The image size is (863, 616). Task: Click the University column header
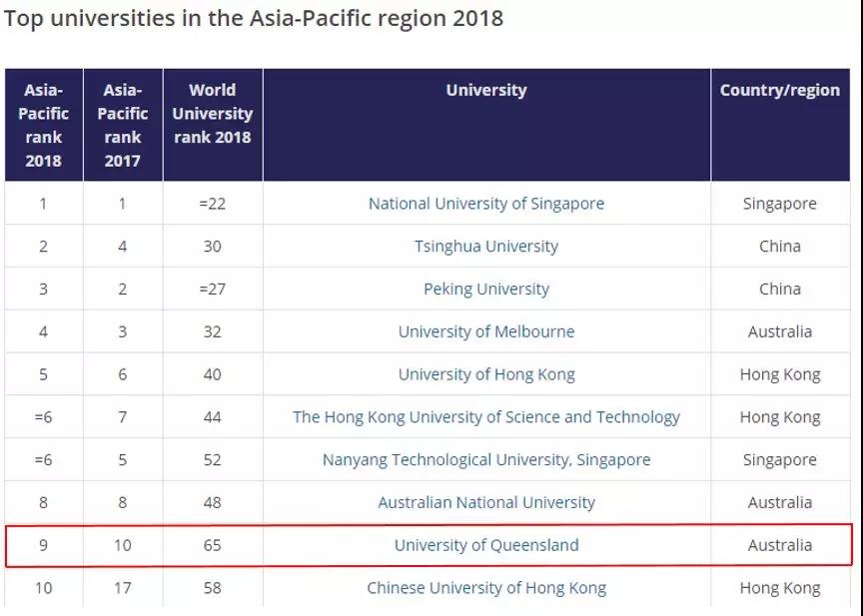486,90
